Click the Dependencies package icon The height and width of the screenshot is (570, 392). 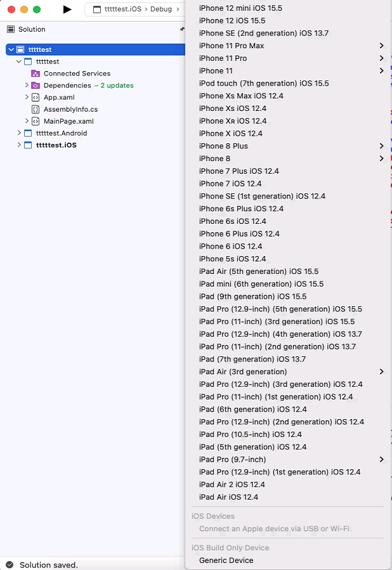pos(36,85)
